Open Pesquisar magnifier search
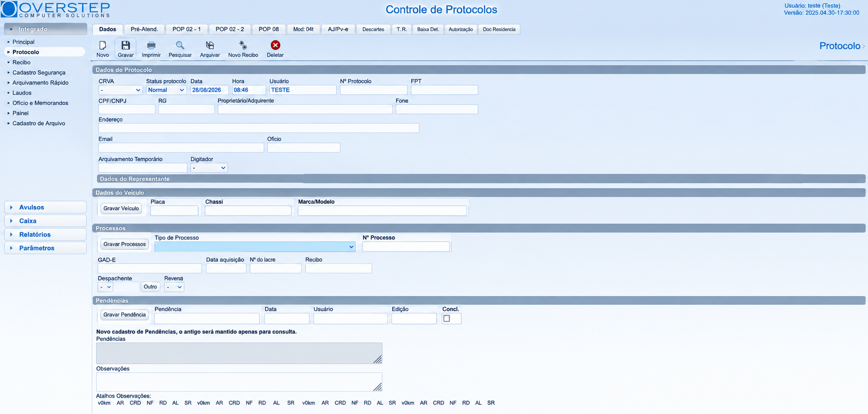 pyautogui.click(x=180, y=45)
